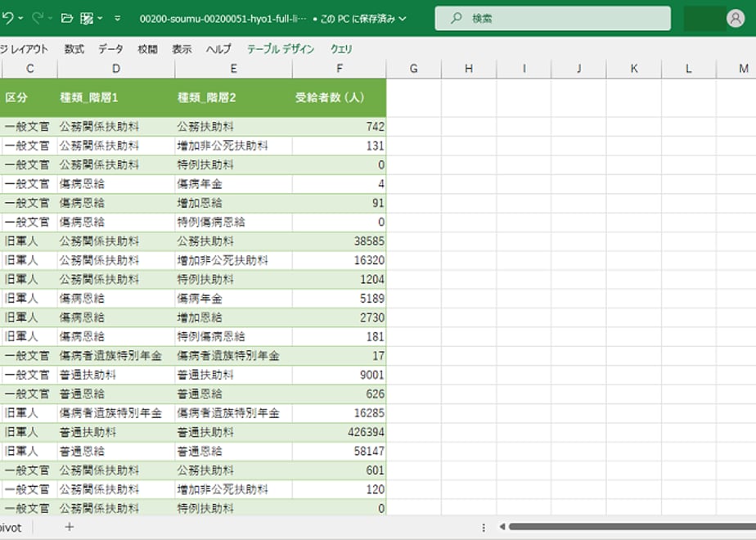Open the Undo history dropdown arrow
The image size is (756, 540).
click(20, 18)
